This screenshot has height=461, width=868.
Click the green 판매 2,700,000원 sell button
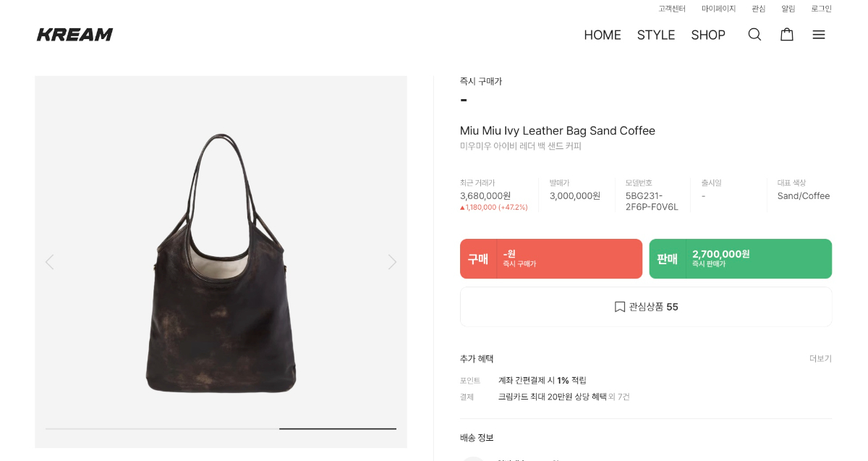pyautogui.click(x=740, y=259)
